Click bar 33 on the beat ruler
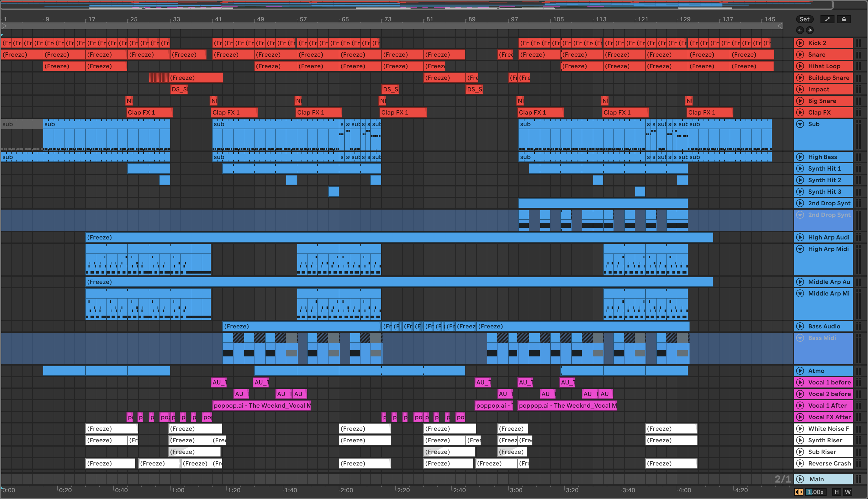Screen dimensions: 868x499 tap(176, 19)
